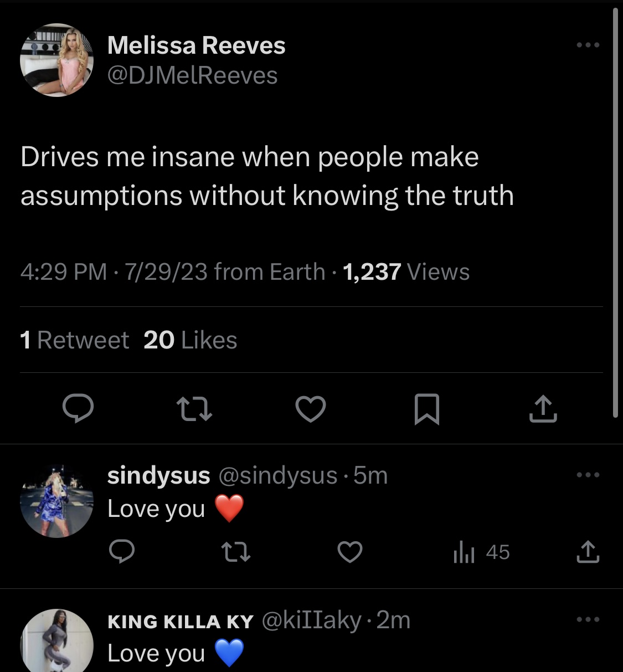Open sindysus' avatar
The width and height of the screenshot is (623, 672).
[56, 501]
